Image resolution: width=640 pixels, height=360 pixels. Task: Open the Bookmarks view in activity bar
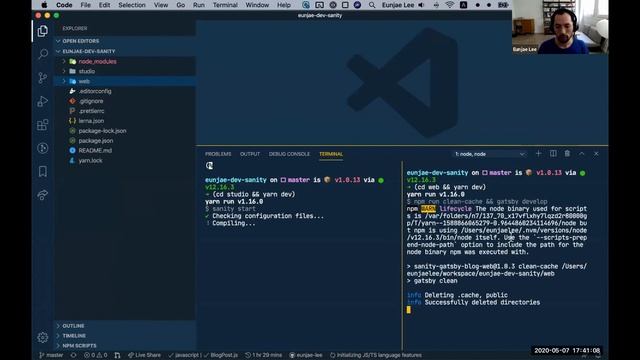tap(42, 171)
